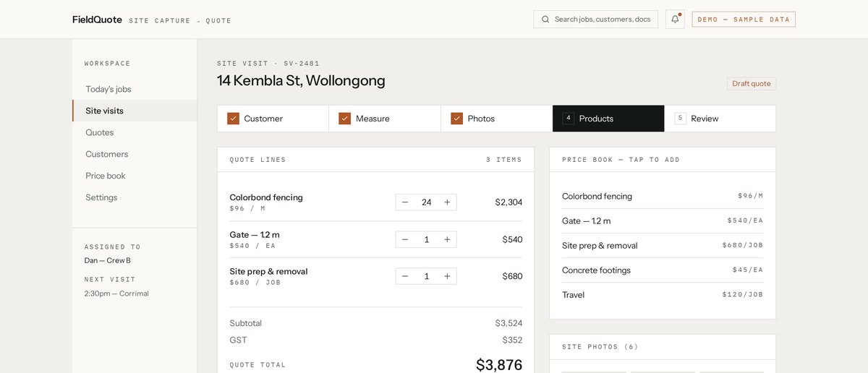868x373 pixels.
Task: Click the Products step number 4 badge
Action: click(x=569, y=119)
